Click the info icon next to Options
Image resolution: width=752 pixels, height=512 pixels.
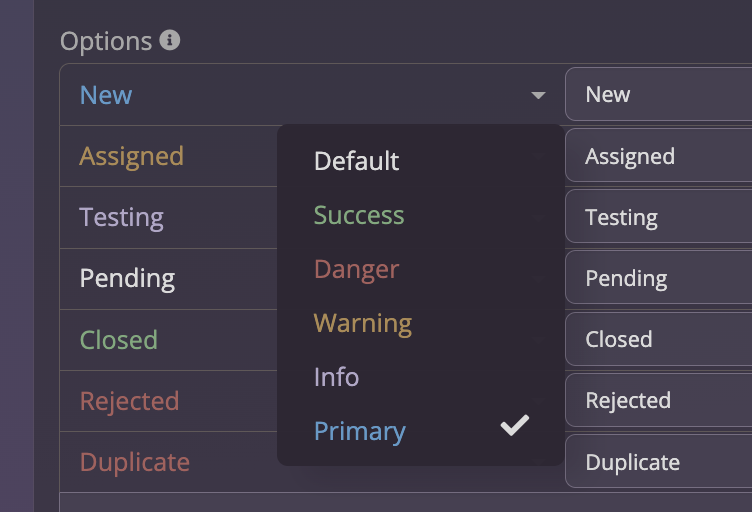pos(171,40)
